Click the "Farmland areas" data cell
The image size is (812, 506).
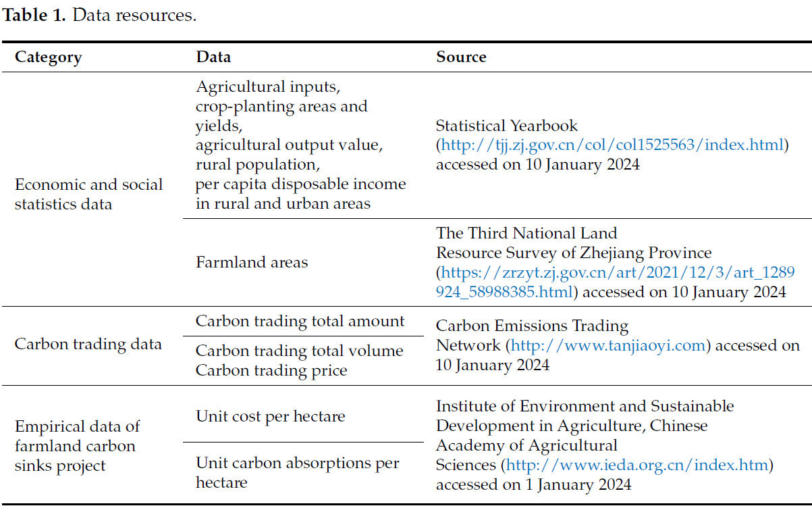point(252,262)
